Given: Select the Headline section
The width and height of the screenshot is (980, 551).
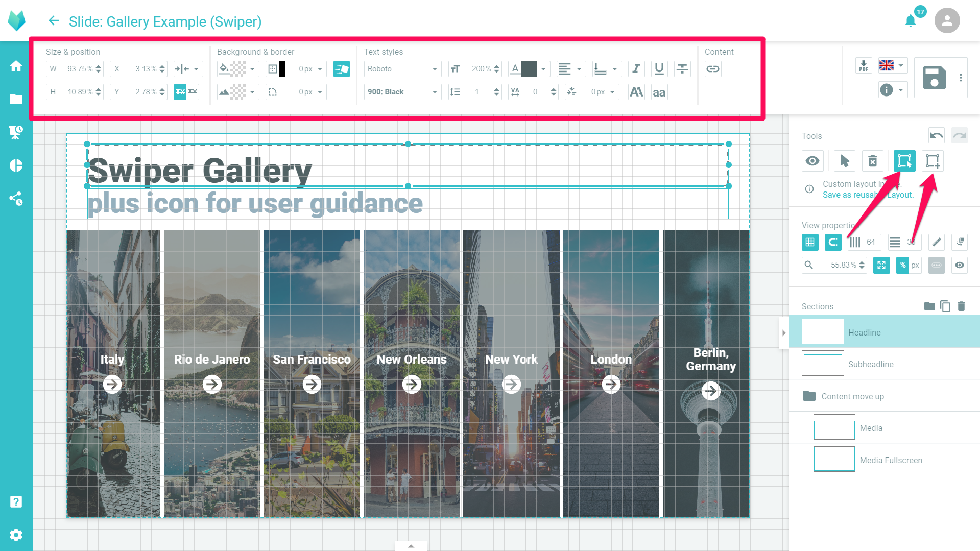Looking at the screenshot, I should pyautogui.click(x=885, y=332).
